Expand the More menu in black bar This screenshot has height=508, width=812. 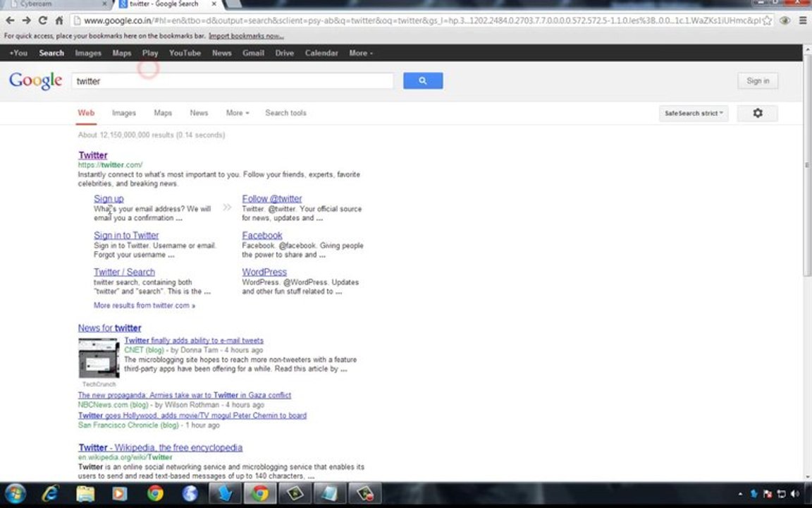(x=360, y=53)
